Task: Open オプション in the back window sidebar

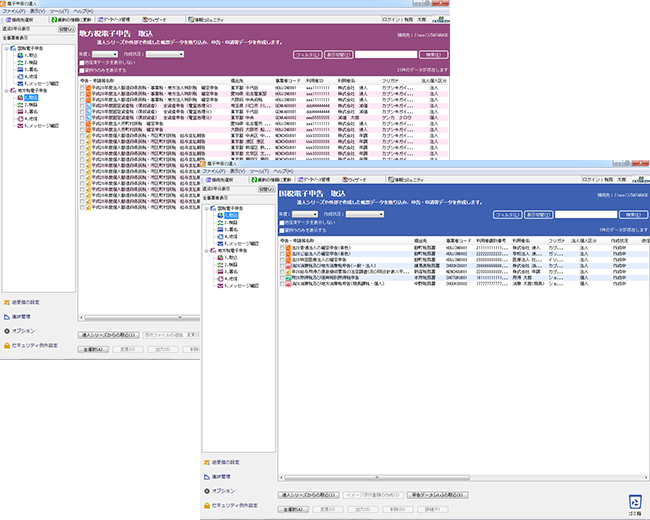Action: 19,331
